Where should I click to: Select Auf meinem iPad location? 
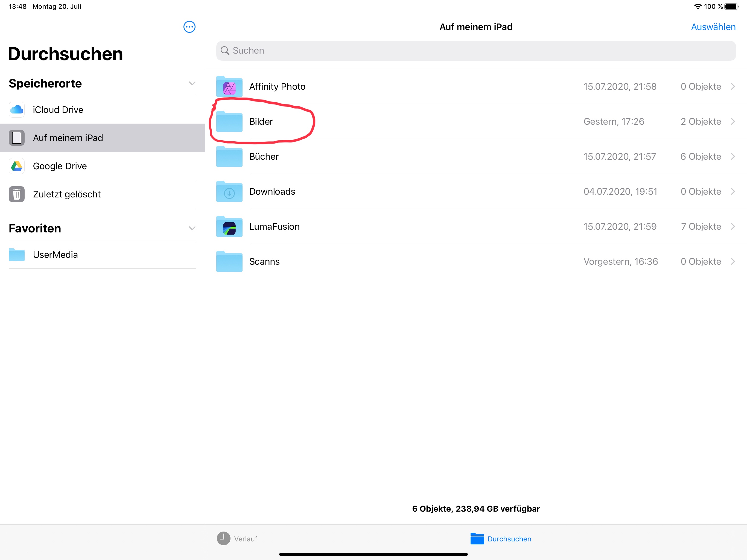click(x=68, y=138)
